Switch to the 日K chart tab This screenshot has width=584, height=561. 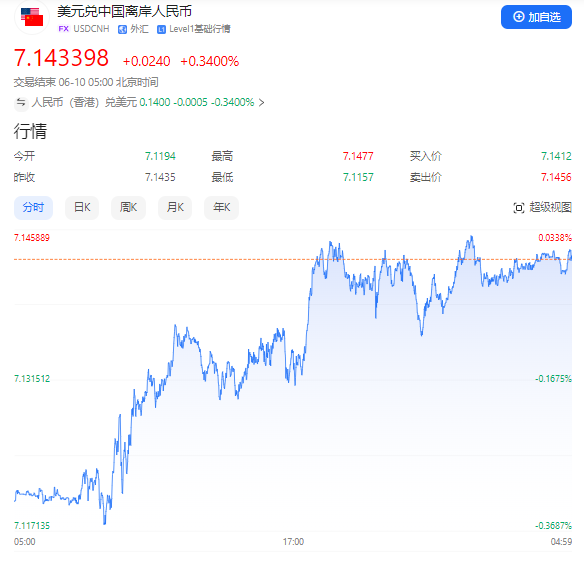(82, 207)
